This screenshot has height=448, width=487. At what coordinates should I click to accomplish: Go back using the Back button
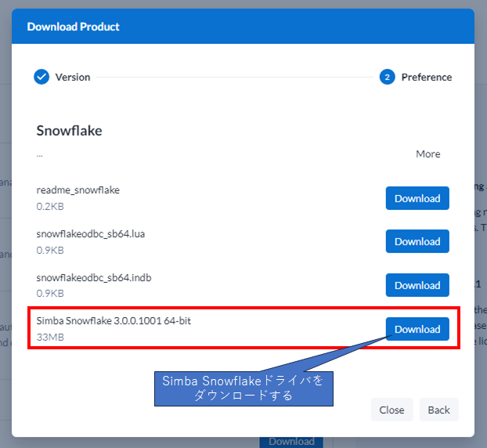(x=438, y=410)
